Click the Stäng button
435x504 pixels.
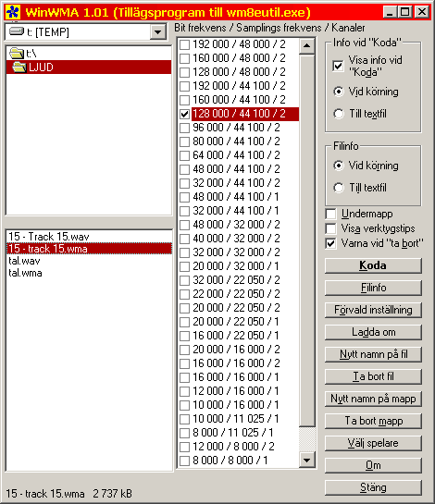coord(373,487)
